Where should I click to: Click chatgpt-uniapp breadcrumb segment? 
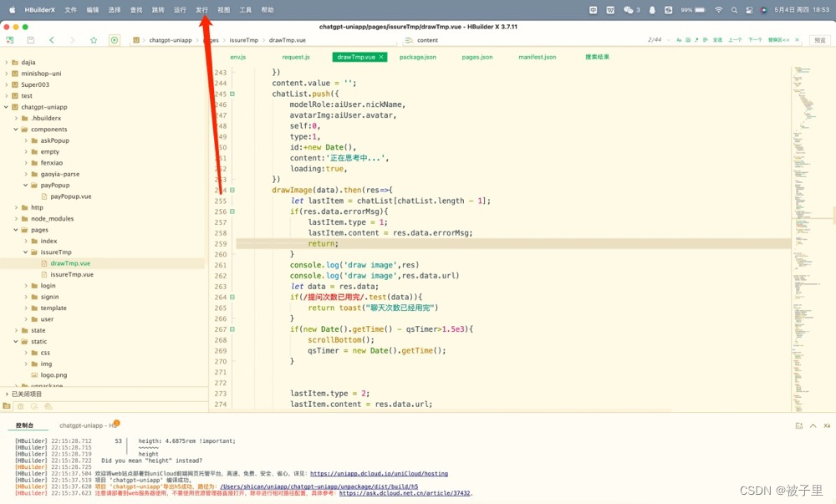[x=170, y=40]
